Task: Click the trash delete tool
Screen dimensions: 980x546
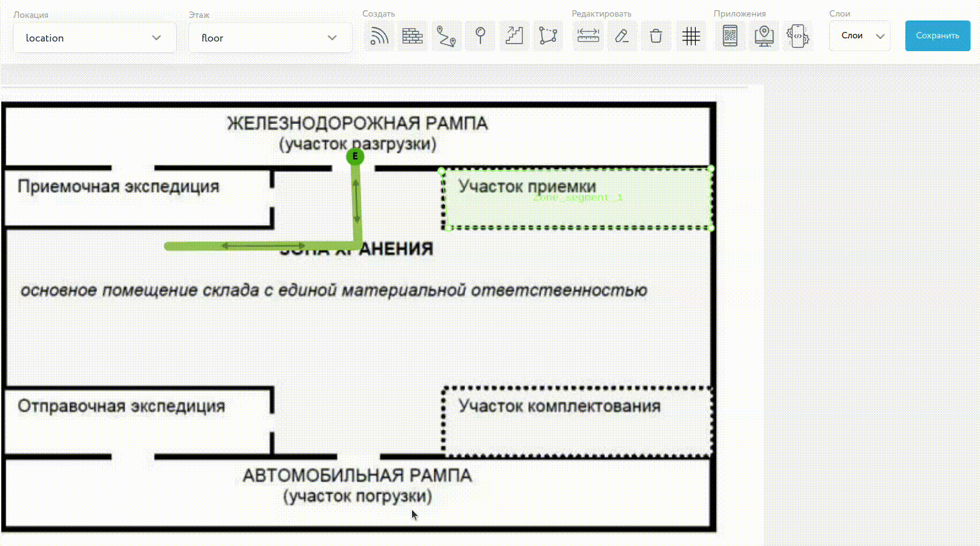Action: 656,36
